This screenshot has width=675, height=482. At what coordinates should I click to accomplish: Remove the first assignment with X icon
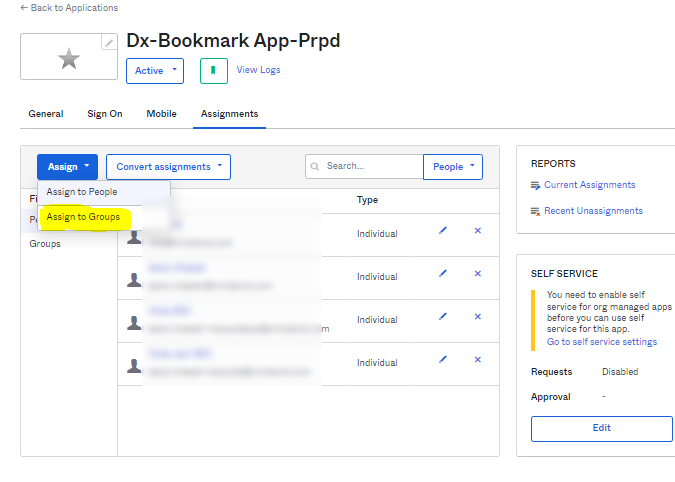[x=477, y=231]
